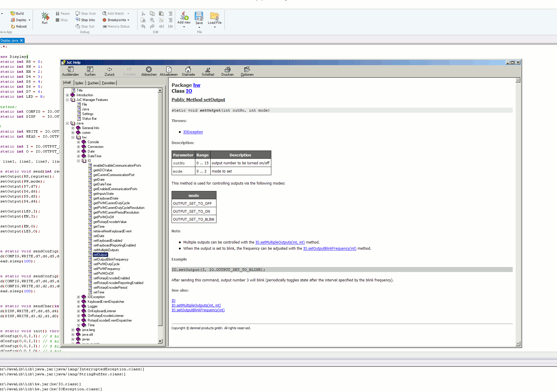
Task: Expand the General Info tree node
Action: pyautogui.click(x=73, y=128)
